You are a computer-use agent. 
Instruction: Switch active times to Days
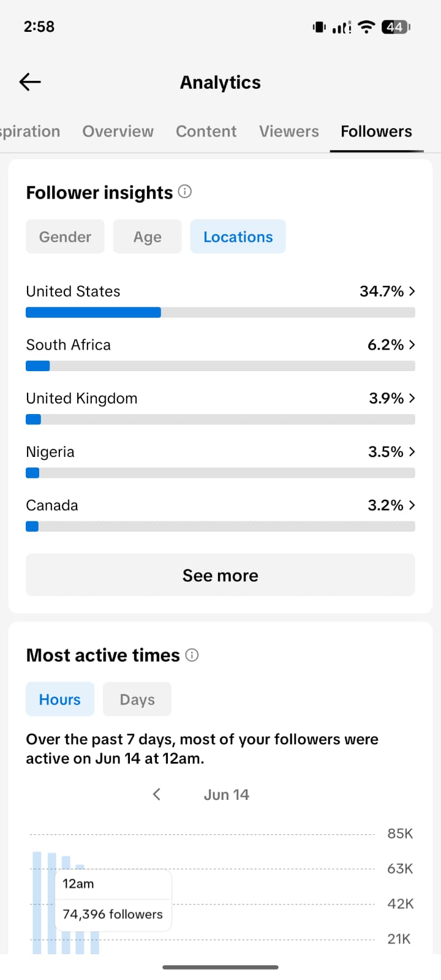(137, 699)
